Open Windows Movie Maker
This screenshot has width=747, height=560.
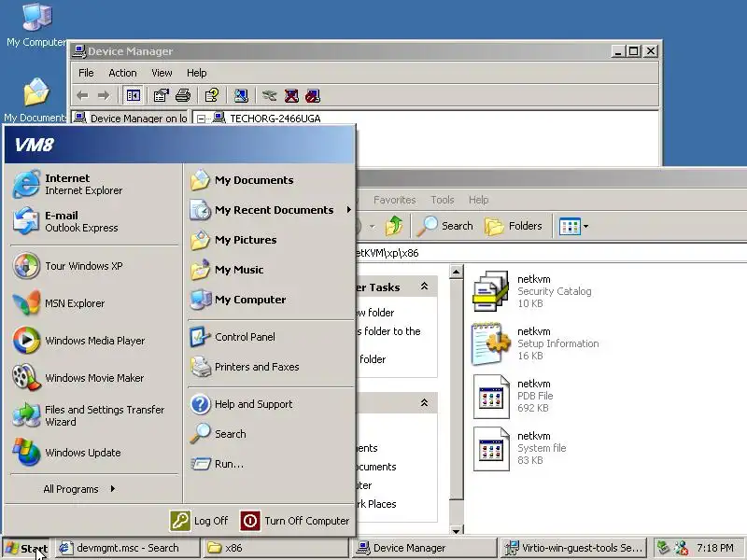(x=92, y=378)
